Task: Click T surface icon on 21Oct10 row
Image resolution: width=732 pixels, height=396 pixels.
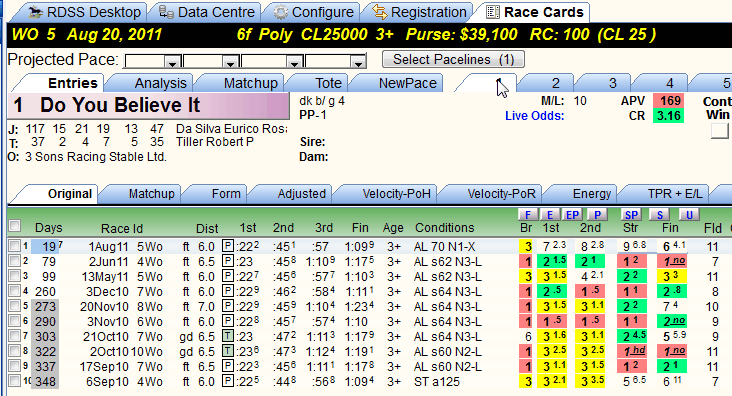Action: (227, 336)
